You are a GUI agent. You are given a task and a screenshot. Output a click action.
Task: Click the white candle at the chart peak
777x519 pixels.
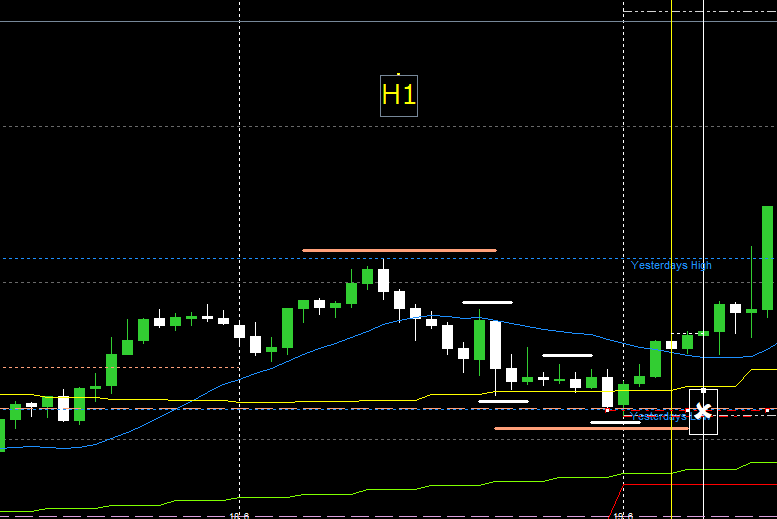click(x=383, y=279)
